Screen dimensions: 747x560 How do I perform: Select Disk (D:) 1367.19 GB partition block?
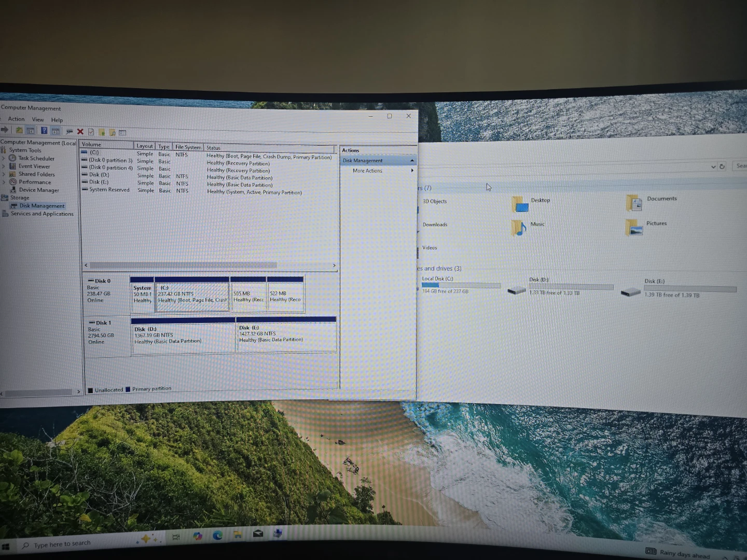[183, 336]
